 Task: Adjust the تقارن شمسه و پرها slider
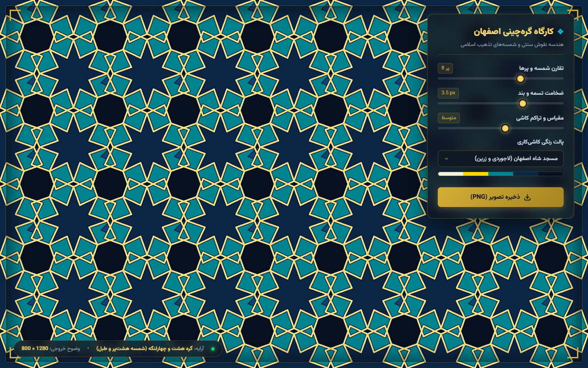[501, 79]
